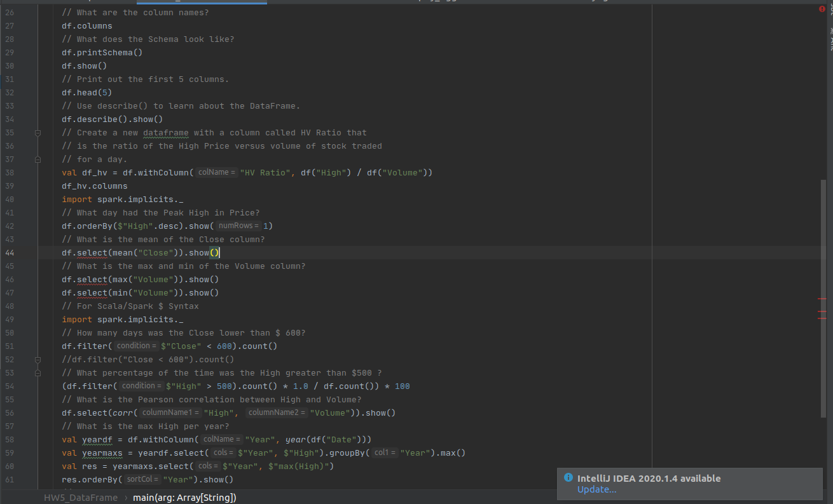Click the 'df_hv.columns' code line

(x=95, y=186)
